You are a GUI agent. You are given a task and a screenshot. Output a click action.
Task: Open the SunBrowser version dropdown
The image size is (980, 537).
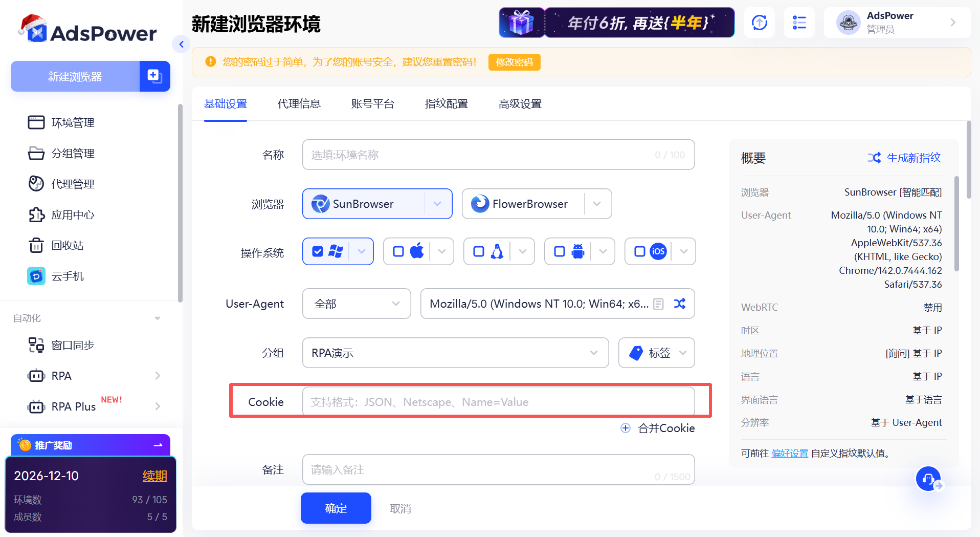click(x=437, y=204)
